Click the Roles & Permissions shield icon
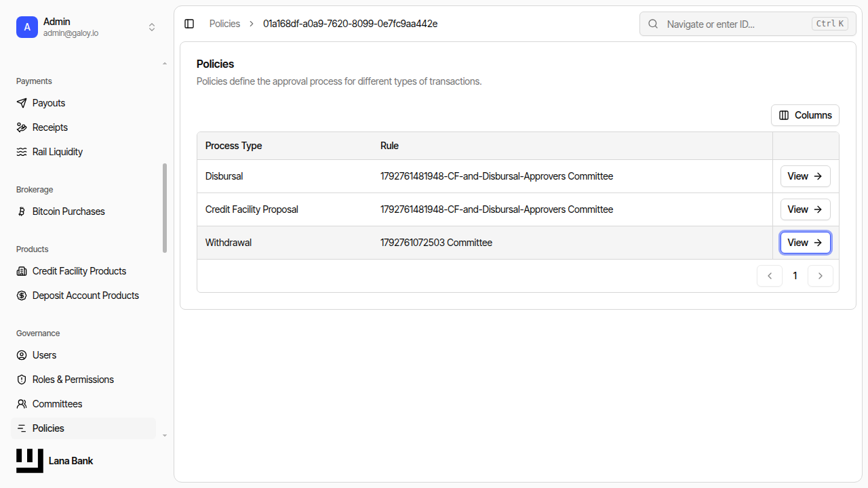868x488 pixels. (22, 380)
